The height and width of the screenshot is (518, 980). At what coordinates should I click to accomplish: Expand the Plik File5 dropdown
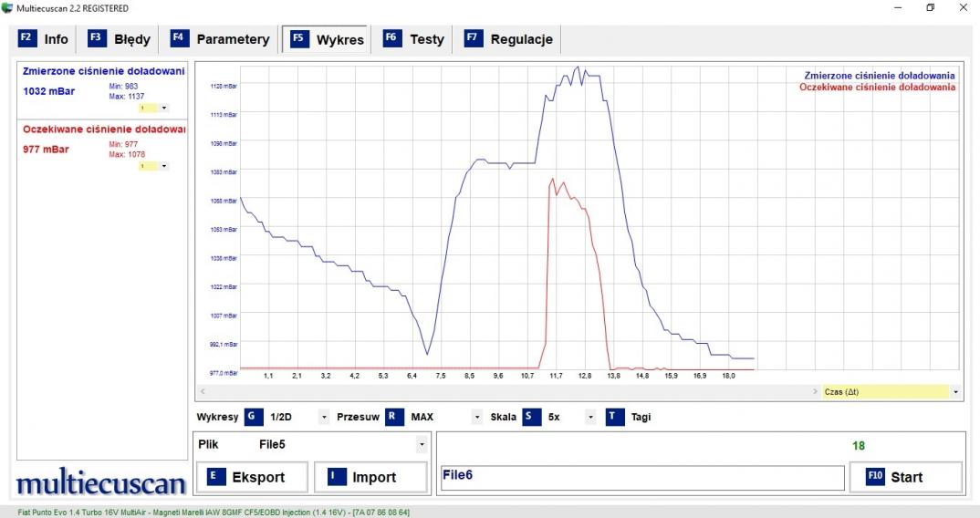422,444
